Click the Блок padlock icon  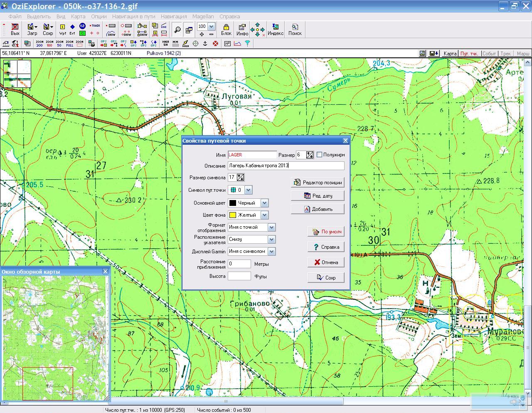(226, 29)
